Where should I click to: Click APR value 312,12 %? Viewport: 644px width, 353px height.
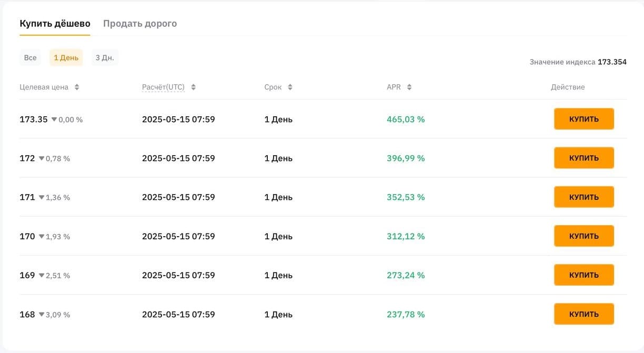coord(406,236)
